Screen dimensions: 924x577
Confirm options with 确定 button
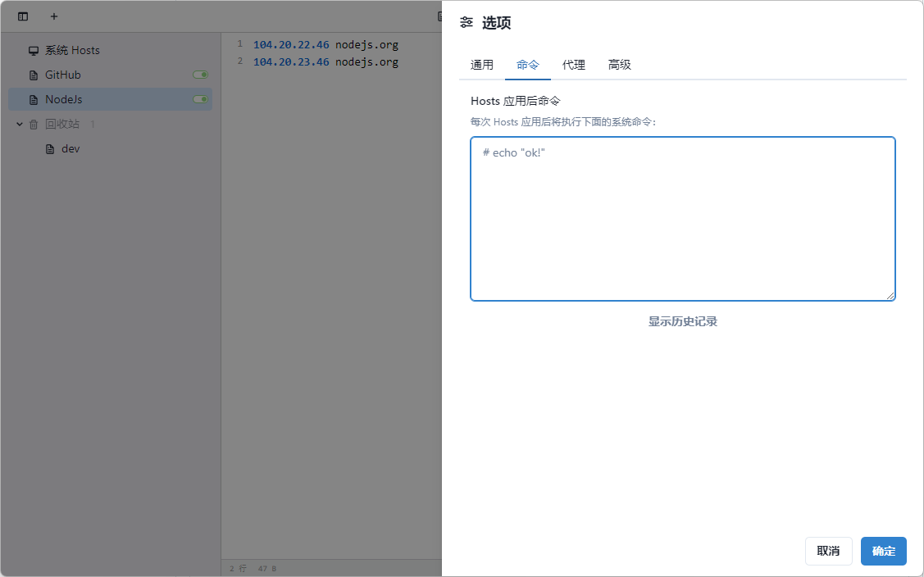pyautogui.click(x=883, y=551)
